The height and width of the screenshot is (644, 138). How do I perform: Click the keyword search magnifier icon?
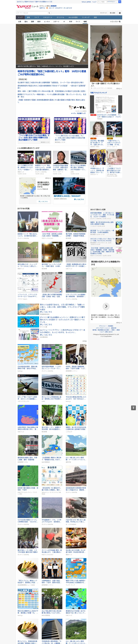click(x=49, y=13)
